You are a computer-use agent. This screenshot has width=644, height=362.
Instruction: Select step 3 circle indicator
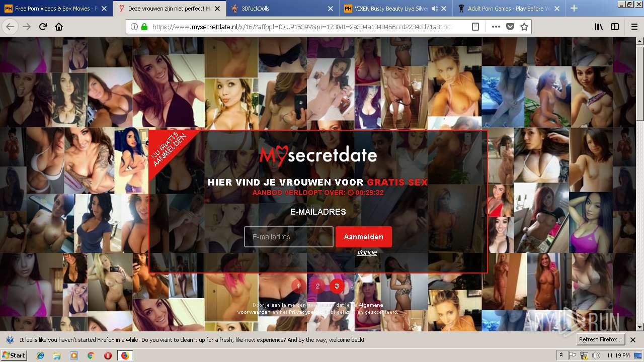pyautogui.click(x=337, y=286)
